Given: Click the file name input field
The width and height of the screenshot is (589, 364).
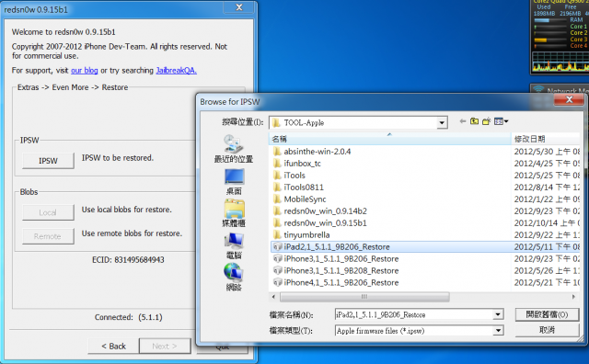Looking at the screenshot, I should (414, 314).
